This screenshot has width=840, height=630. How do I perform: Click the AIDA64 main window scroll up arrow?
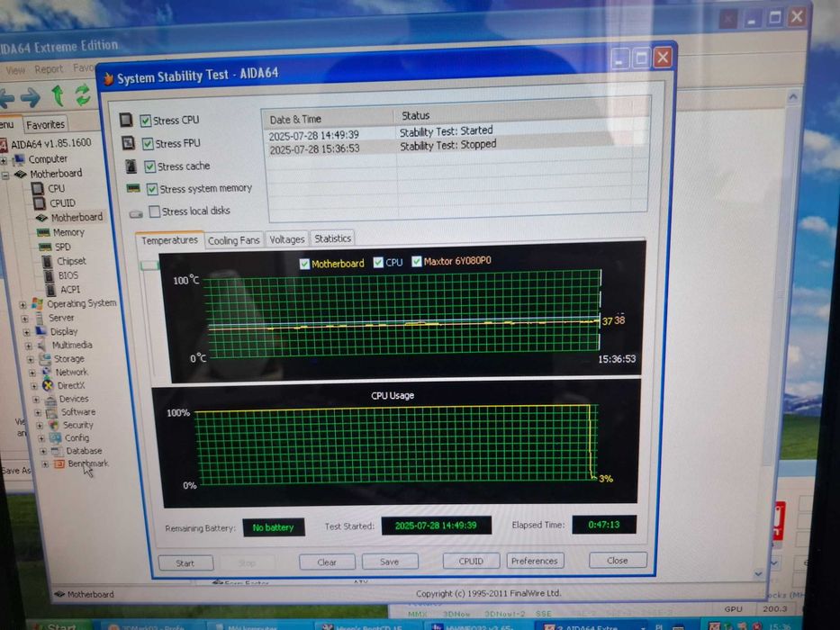793,97
